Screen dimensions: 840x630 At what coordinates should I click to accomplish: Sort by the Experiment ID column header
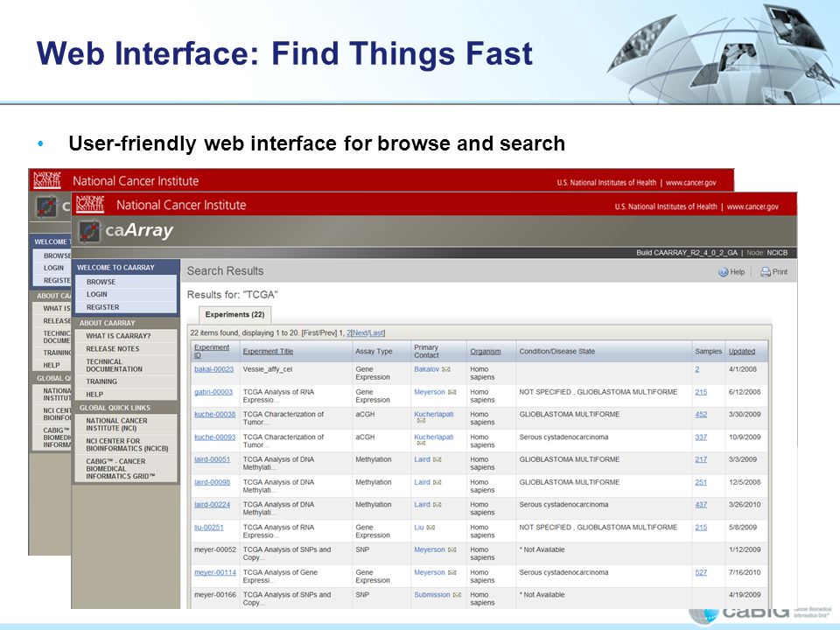click(211, 352)
